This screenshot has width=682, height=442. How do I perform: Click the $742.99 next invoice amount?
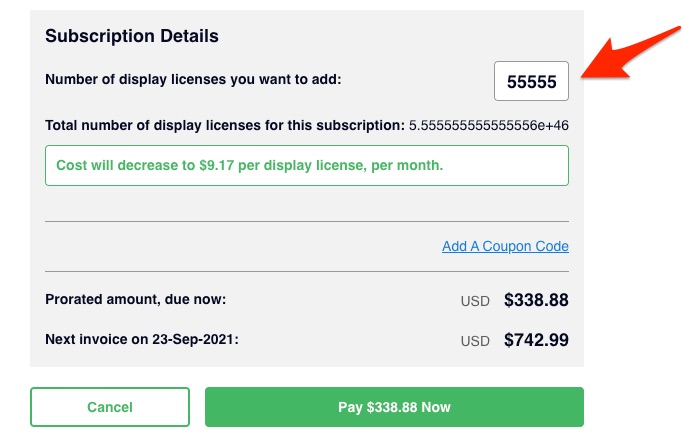coord(536,340)
